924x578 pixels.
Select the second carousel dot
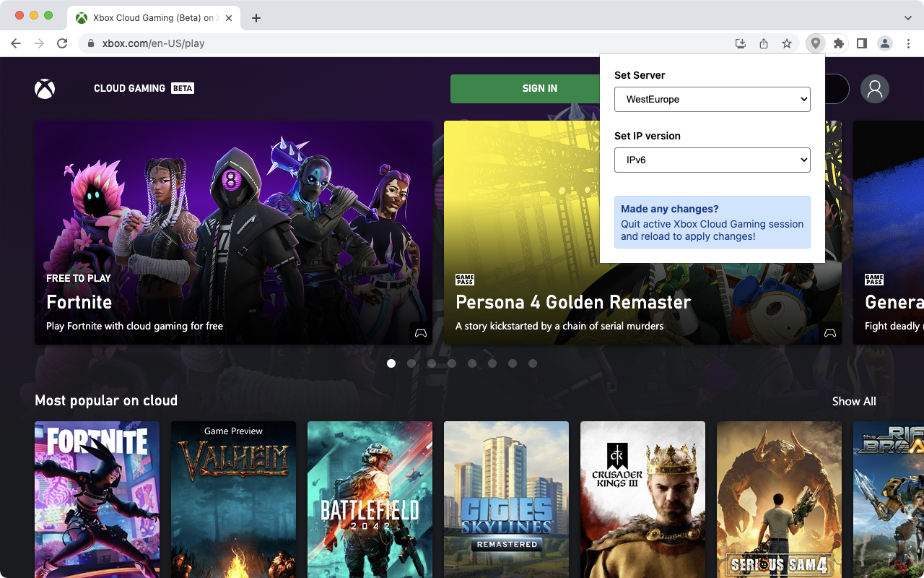point(411,363)
